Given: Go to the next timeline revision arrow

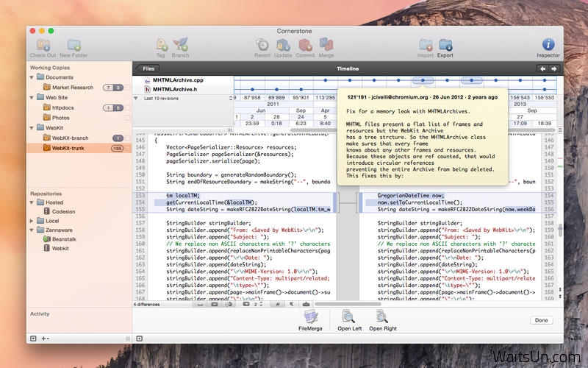Looking at the screenshot, I should pos(554,68).
